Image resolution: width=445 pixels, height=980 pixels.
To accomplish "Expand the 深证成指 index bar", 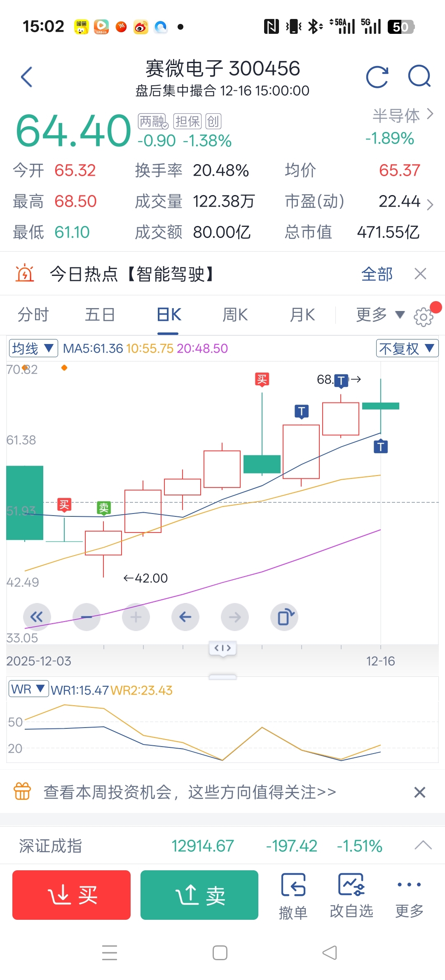I will click(423, 846).
